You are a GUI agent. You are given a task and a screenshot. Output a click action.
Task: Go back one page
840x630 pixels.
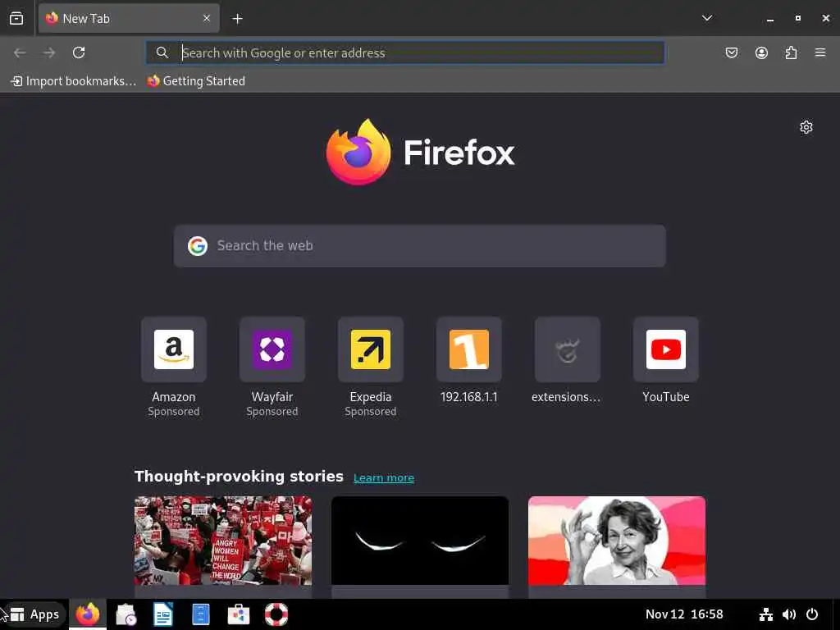coord(20,52)
